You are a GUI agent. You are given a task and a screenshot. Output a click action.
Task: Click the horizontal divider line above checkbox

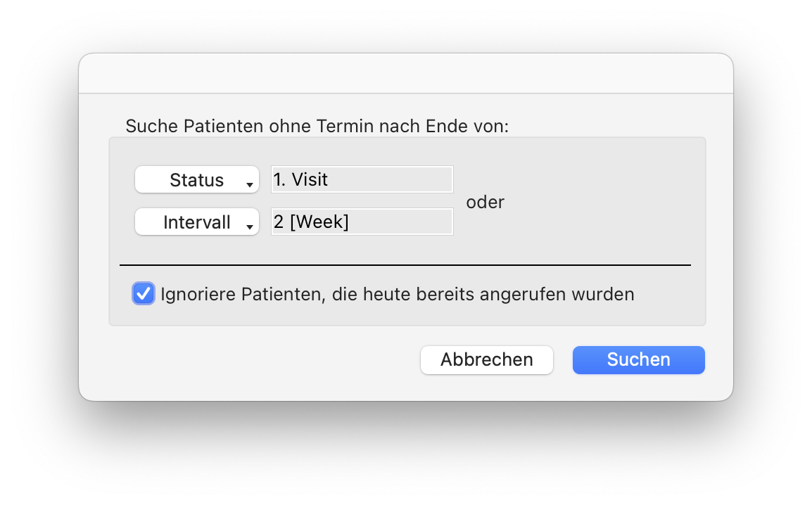pyautogui.click(x=405, y=265)
